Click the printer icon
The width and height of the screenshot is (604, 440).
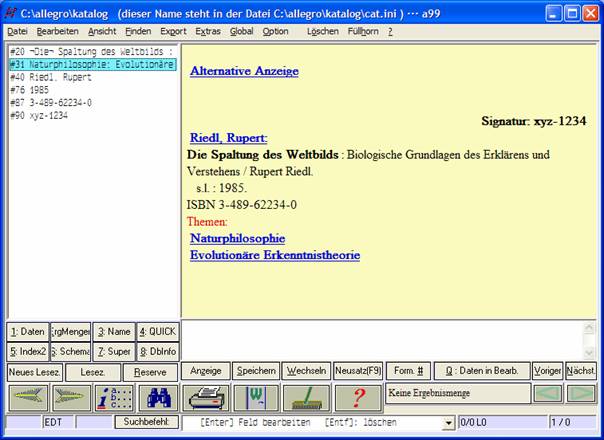206,398
